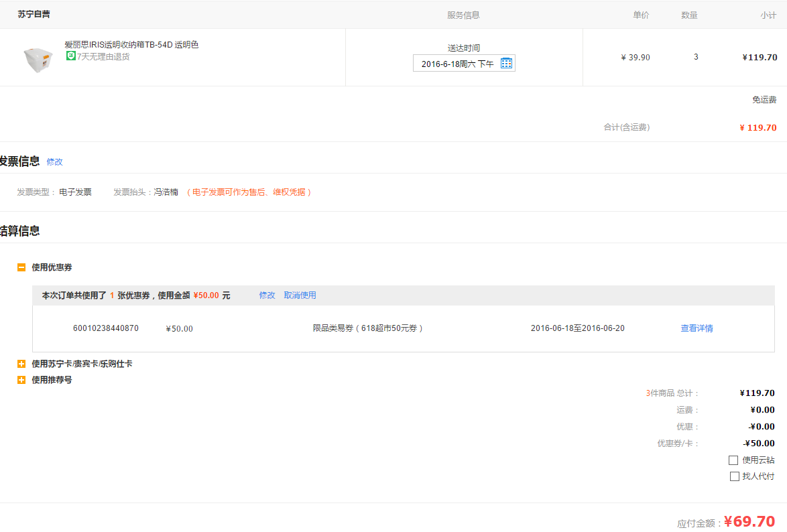
Task: Click the green 7-day return badge icon
Action: (71, 56)
